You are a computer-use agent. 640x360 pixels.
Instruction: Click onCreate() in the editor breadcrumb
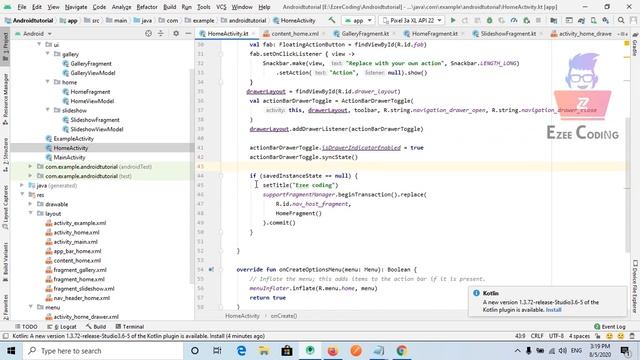click(x=284, y=316)
